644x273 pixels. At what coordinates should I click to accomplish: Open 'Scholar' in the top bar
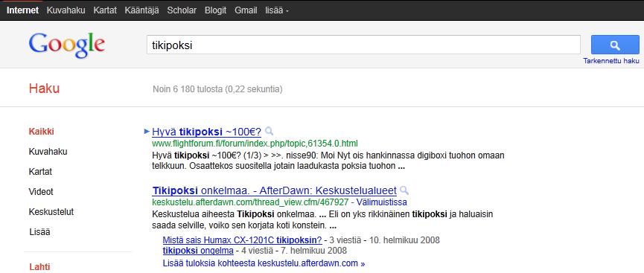(182, 10)
